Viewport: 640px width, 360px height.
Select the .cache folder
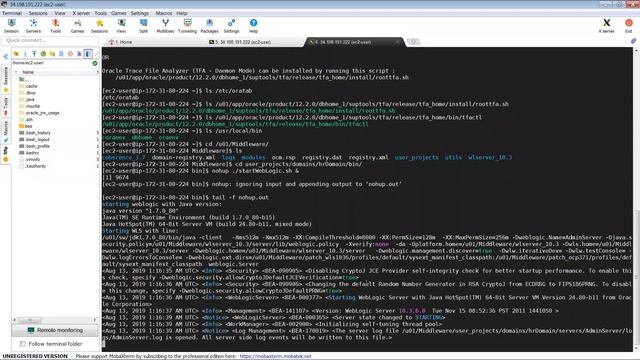pos(28,86)
